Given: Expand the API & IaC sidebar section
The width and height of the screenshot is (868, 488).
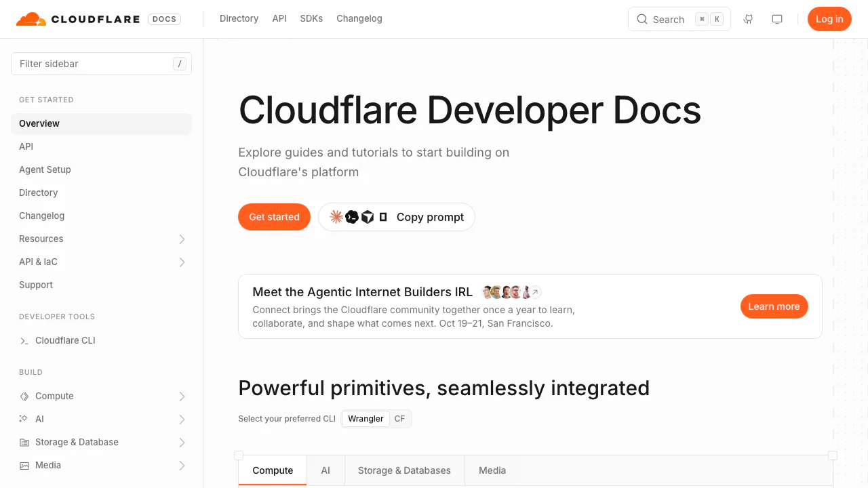Looking at the screenshot, I should pyautogui.click(x=182, y=262).
